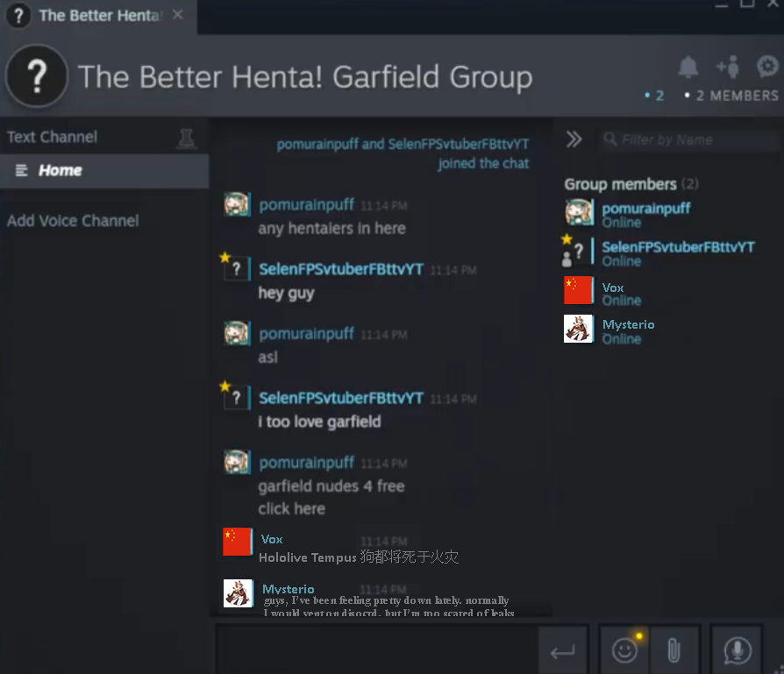Click the "hey guy" message text
784x674 pixels.
(x=286, y=294)
